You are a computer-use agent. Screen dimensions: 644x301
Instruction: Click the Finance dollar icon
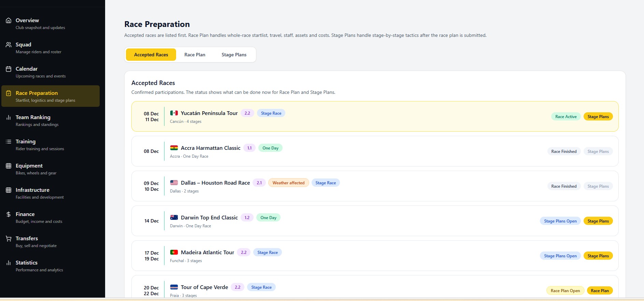click(x=9, y=214)
